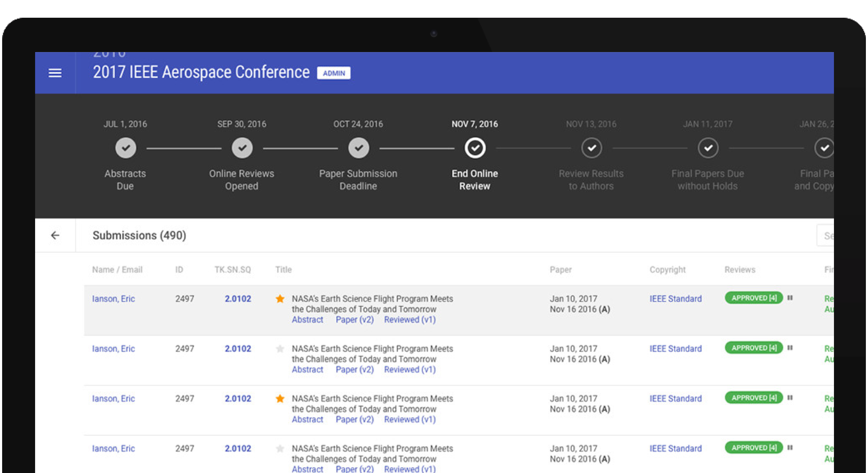
Task: Open the hamburger navigation menu
Action: pyautogui.click(x=55, y=73)
